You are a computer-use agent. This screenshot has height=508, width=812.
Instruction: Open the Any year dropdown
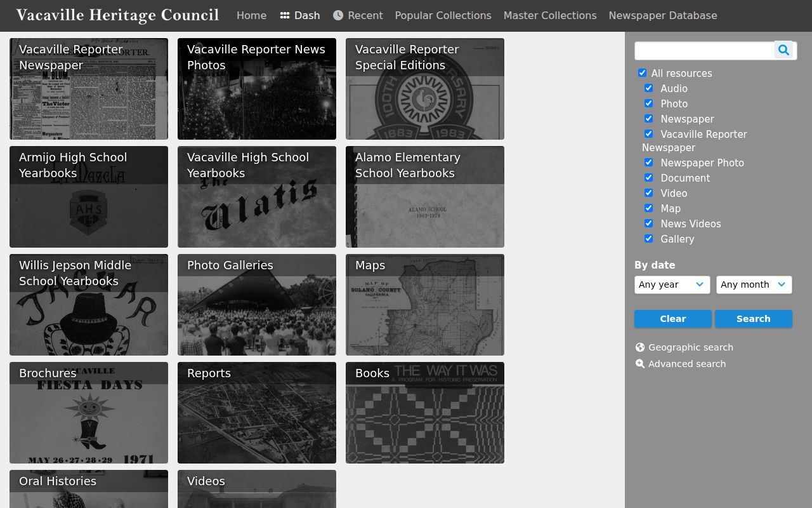click(672, 284)
